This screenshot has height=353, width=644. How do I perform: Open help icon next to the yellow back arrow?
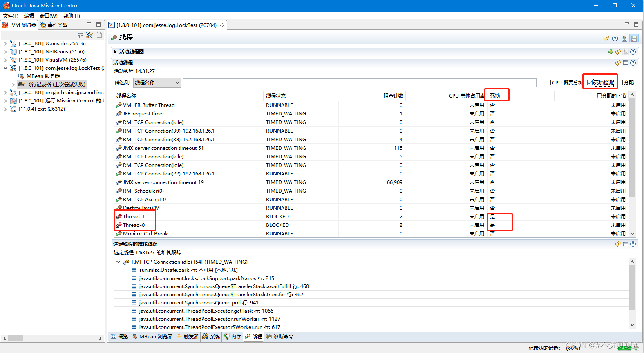(615, 38)
